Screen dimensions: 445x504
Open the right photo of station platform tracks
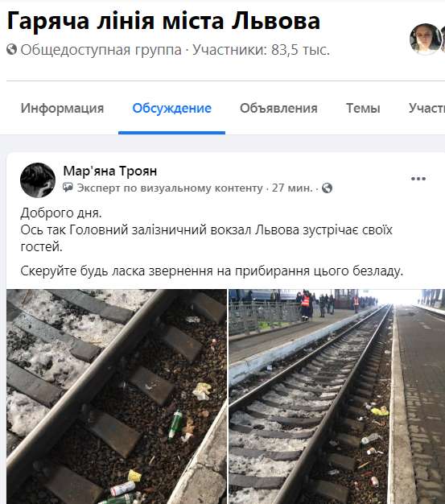336,396
